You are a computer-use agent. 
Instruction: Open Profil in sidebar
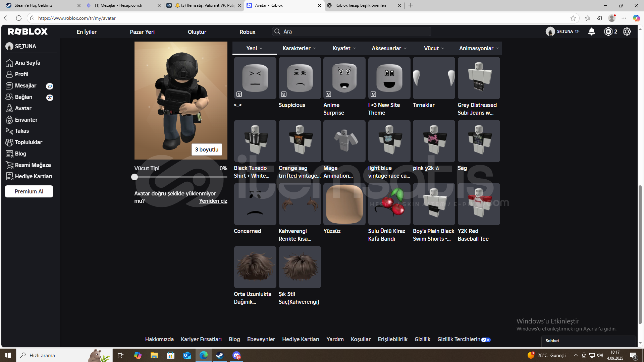(21, 74)
